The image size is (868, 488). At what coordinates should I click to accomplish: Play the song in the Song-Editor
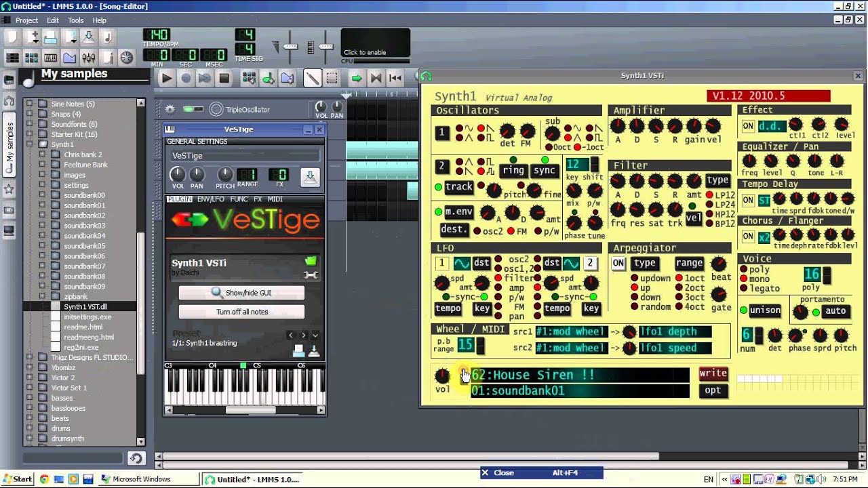tap(166, 78)
